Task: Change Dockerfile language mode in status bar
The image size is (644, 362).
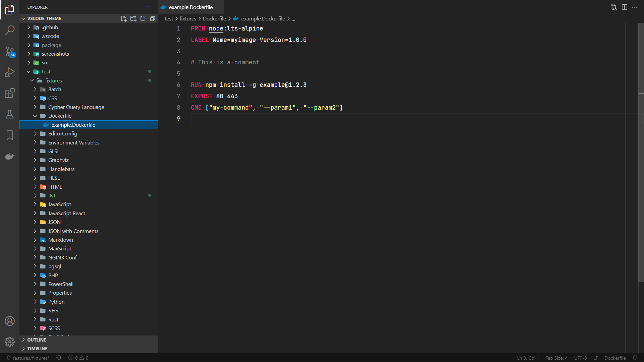Action: click(615, 358)
